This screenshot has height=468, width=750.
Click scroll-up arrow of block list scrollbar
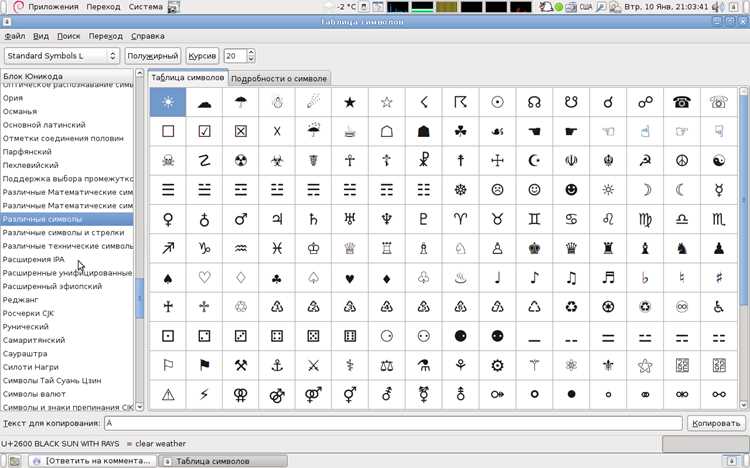point(140,73)
